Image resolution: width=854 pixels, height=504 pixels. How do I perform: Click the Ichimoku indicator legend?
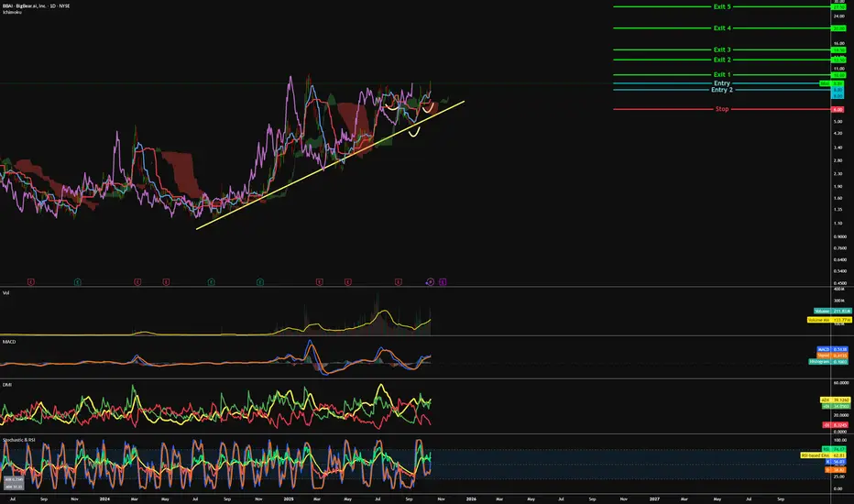(12, 12)
